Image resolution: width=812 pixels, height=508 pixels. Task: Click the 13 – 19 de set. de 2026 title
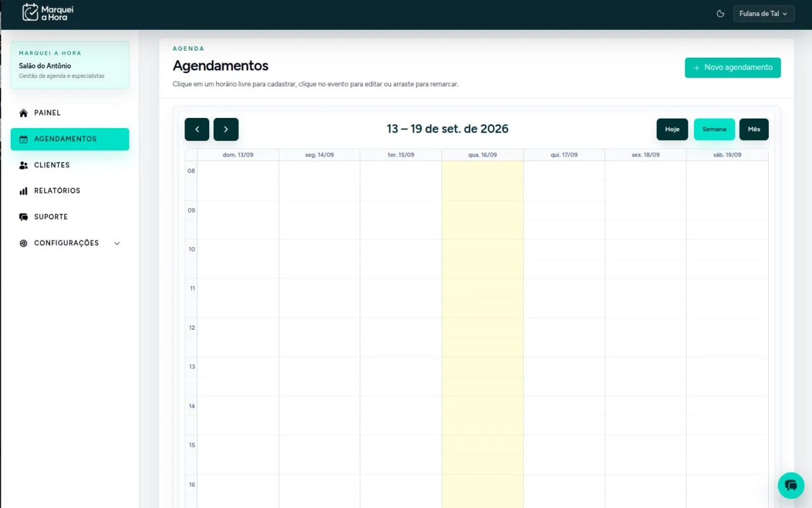448,129
